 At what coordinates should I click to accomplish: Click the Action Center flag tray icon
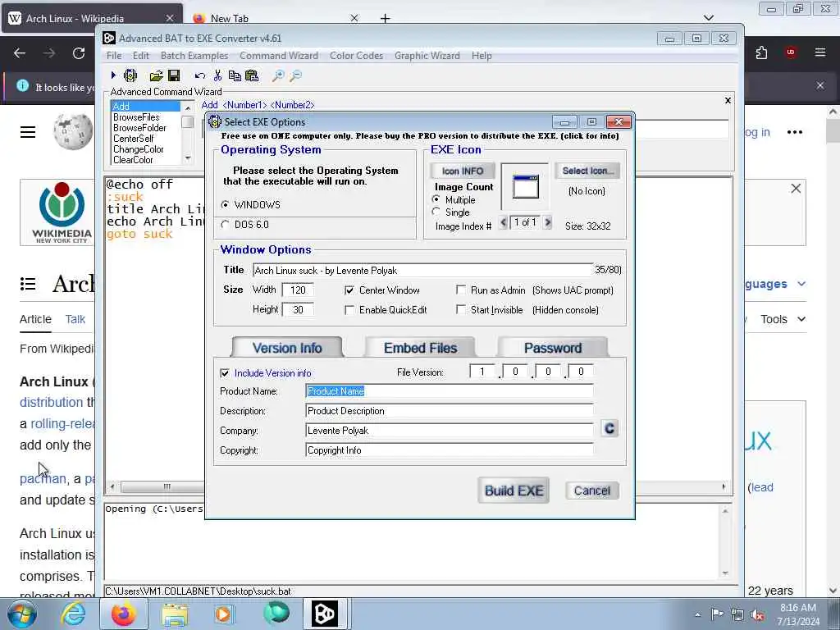tap(717, 614)
